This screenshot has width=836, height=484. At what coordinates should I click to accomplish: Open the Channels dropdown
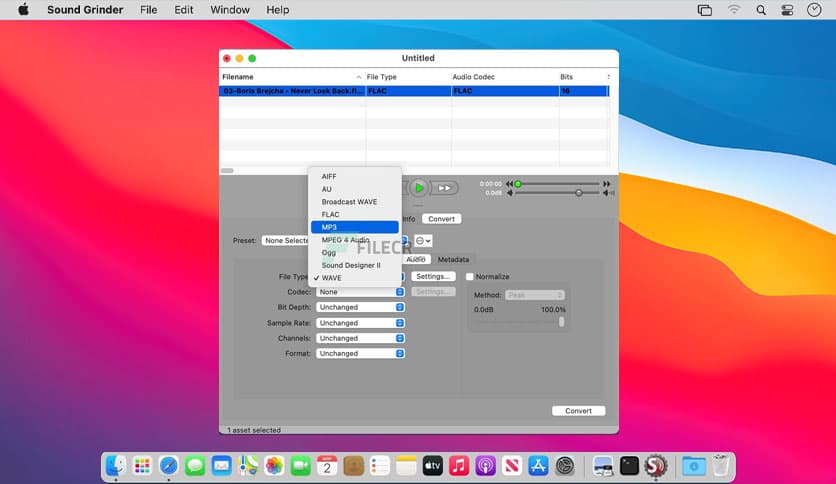pos(360,338)
